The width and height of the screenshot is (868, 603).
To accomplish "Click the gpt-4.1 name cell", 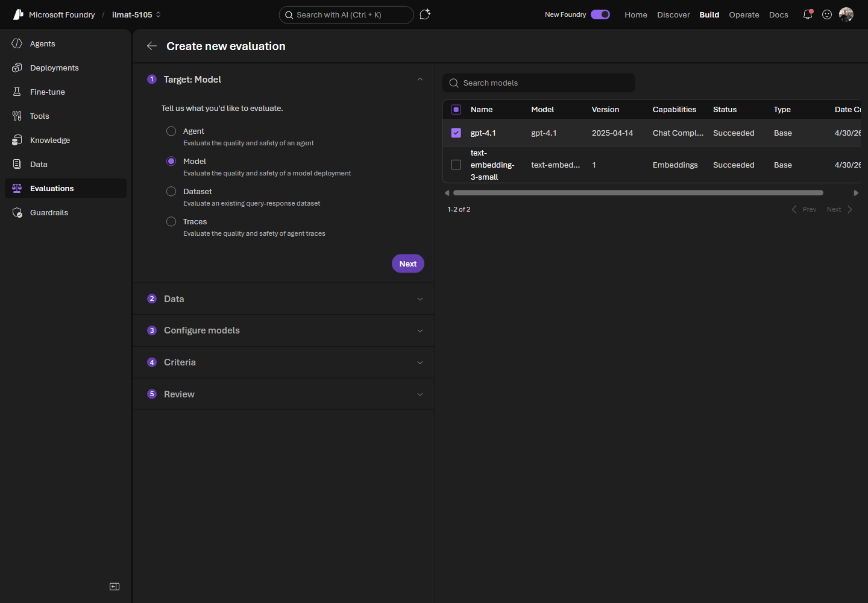I will 483,133.
